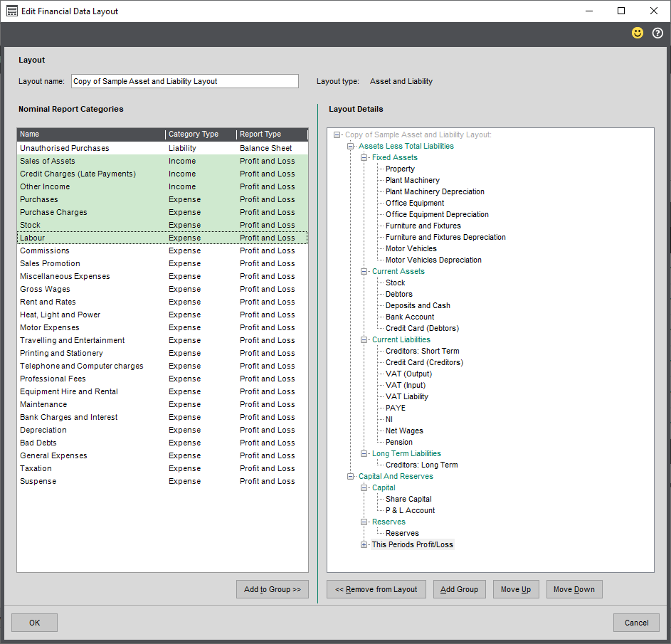Click the Add to Group button
This screenshot has height=644, width=671.
[x=273, y=589]
